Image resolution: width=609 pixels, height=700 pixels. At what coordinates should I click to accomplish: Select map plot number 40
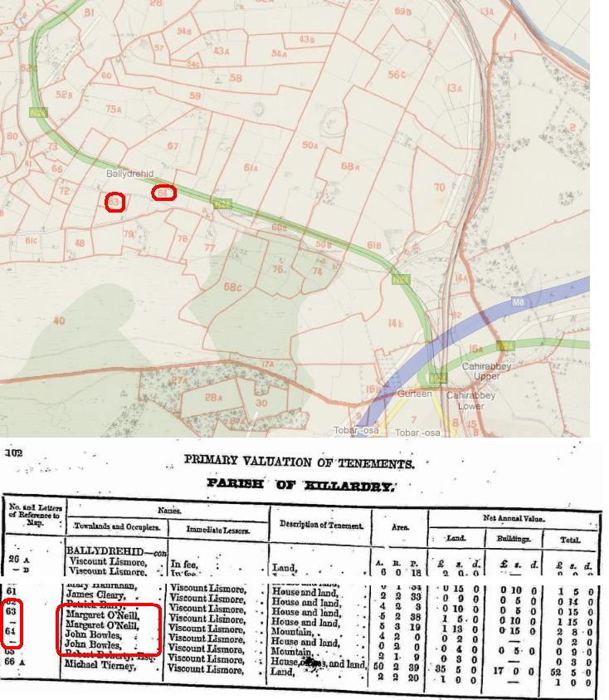(x=59, y=321)
